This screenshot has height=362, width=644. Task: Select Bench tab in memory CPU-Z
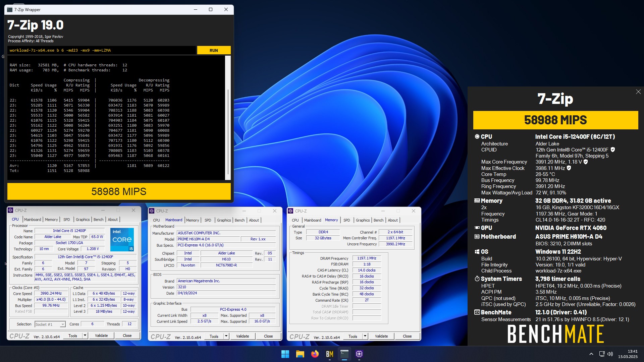pyautogui.click(x=378, y=220)
